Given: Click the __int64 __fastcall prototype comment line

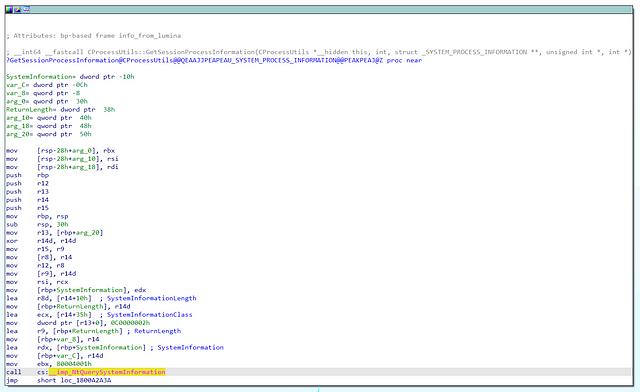Looking at the screenshot, I should (x=319, y=52).
